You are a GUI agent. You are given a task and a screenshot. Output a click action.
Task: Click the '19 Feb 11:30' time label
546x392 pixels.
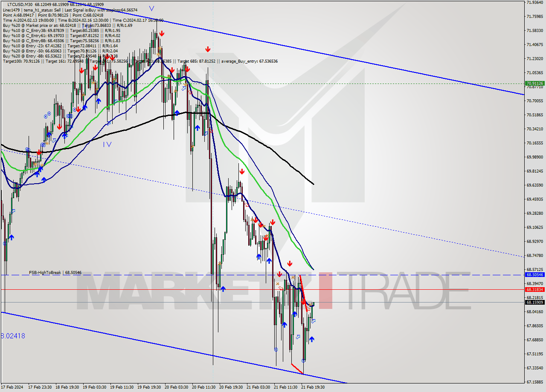(x=122, y=387)
